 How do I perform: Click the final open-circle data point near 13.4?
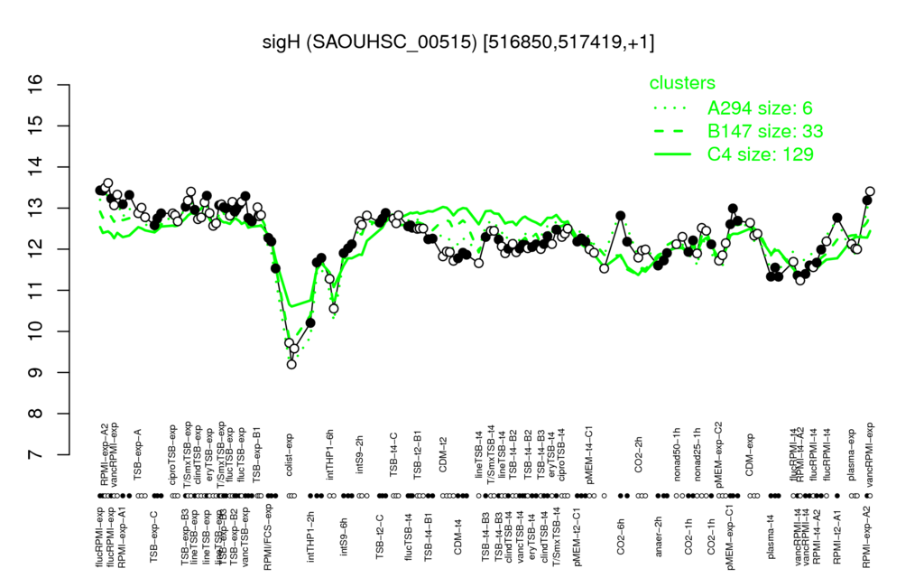(x=870, y=191)
